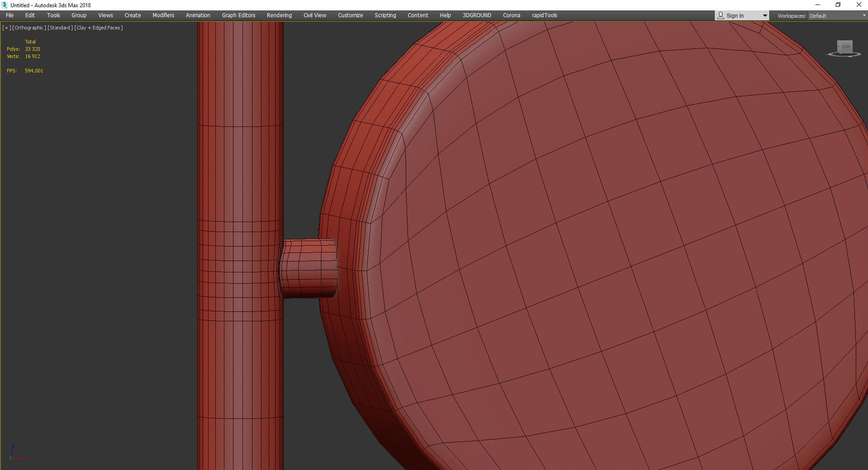Click the small connector cylinder mesh
868x470 pixels.
tap(308, 268)
